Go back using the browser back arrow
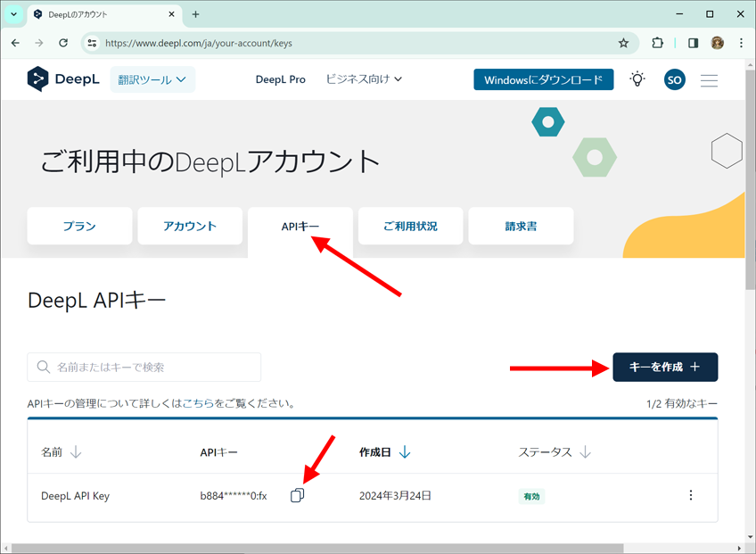Image resolution: width=756 pixels, height=554 pixels. (14, 43)
